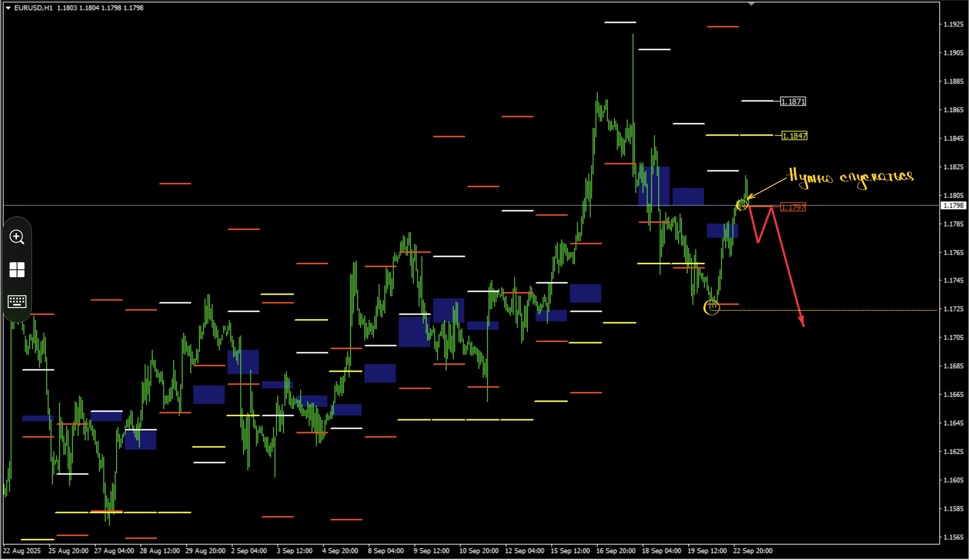Click the EURUSD,H1 chart title text

coord(33,8)
